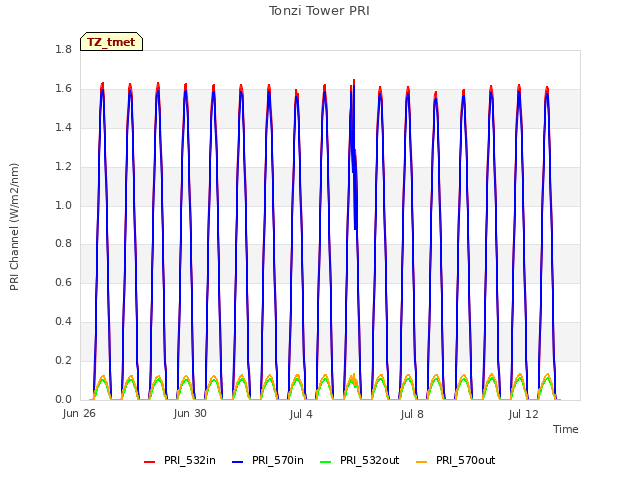Screen dimensions: 640x480
Task: Click the 1.8 y-axis tick label
Action: [x=63, y=49]
